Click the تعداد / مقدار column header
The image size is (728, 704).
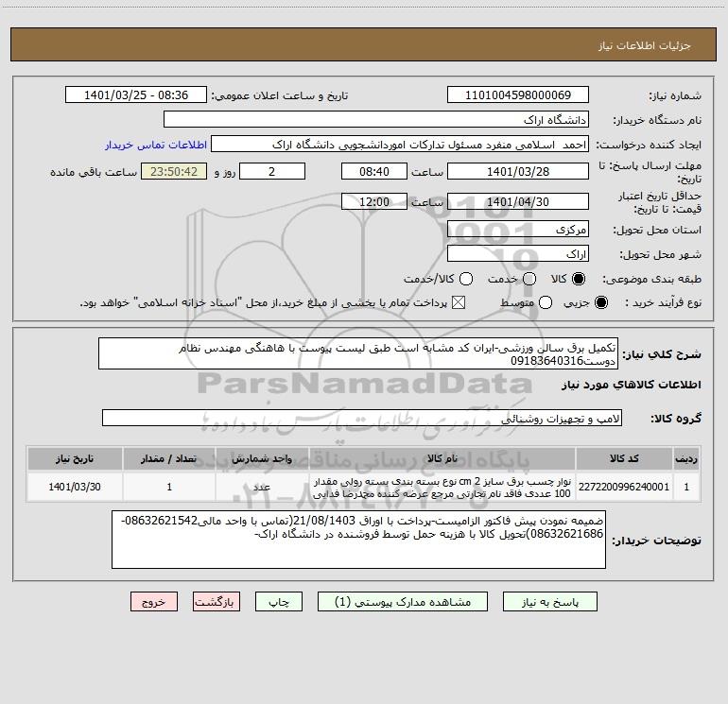tap(169, 458)
